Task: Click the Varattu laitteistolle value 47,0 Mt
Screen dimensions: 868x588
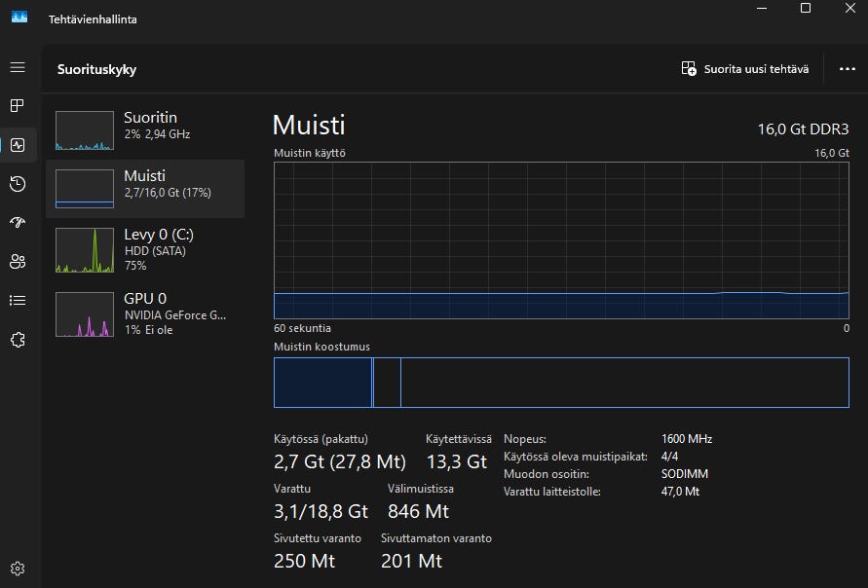Action: pyautogui.click(x=680, y=492)
